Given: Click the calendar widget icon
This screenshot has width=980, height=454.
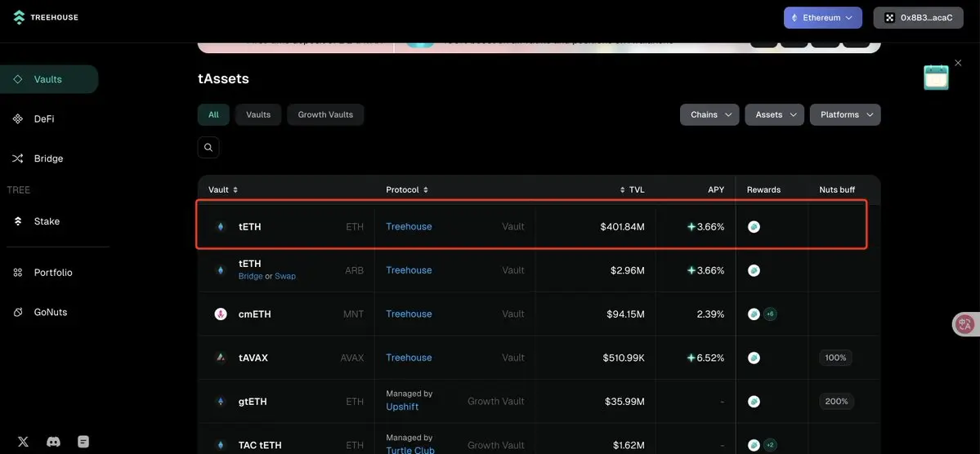Looking at the screenshot, I should (x=936, y=78).
